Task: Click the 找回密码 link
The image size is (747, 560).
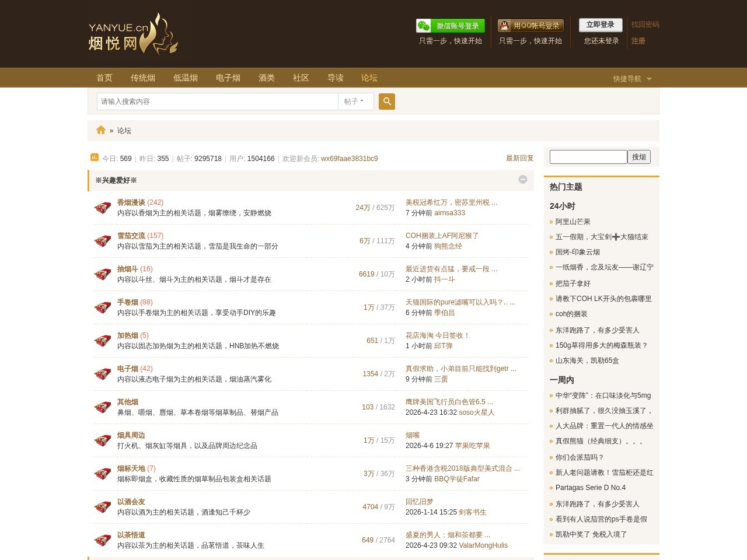Action: click(x=645, y=24)
